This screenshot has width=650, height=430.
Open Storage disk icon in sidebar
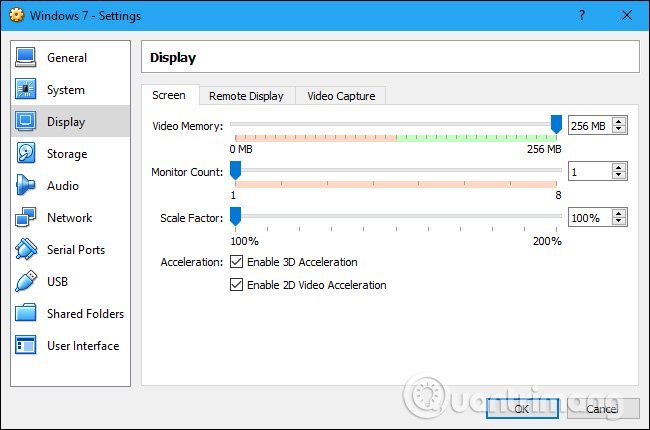coord(26,154)
